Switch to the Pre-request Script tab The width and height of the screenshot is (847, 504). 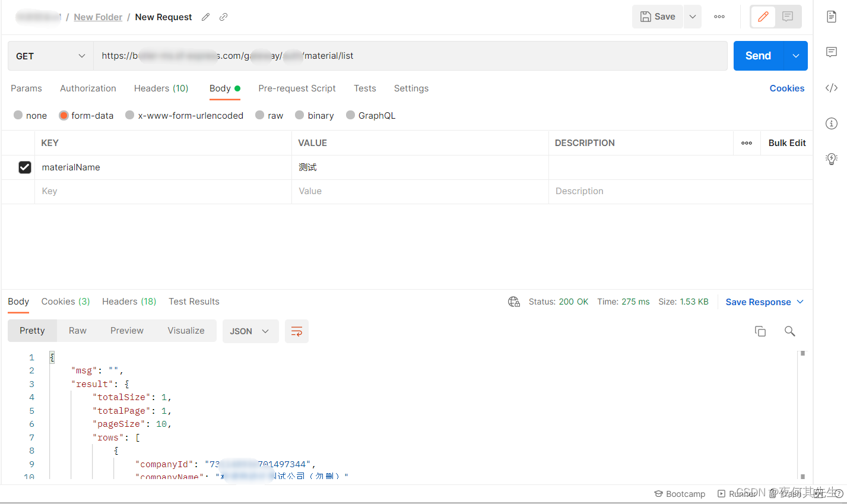[x=297, y=88]
